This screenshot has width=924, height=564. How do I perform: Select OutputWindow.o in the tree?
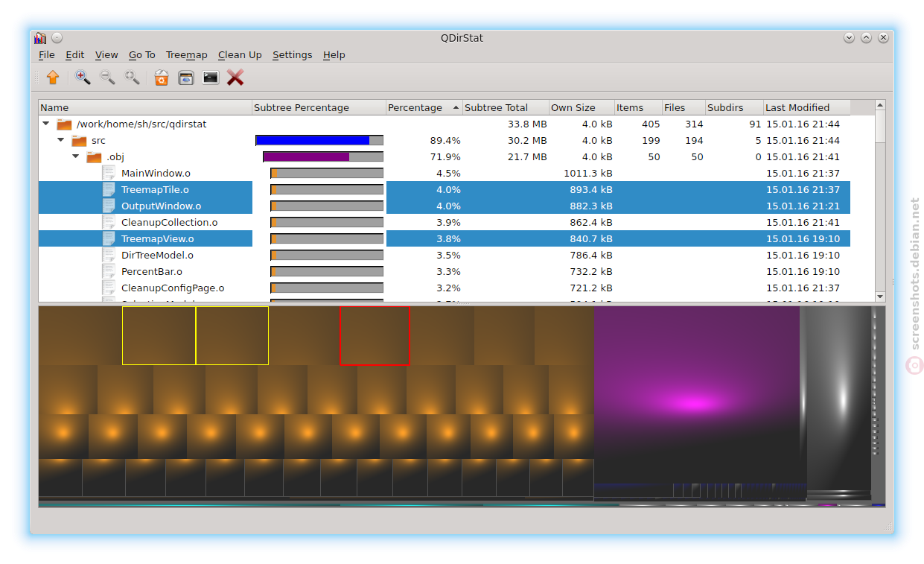[x=161, y=206]
